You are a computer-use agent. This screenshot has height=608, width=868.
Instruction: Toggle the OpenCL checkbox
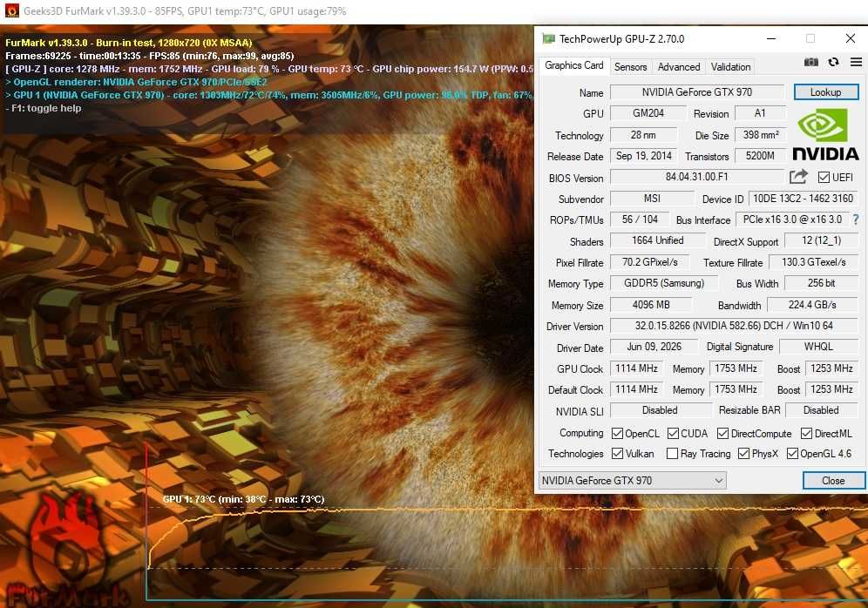coord(617,433)
